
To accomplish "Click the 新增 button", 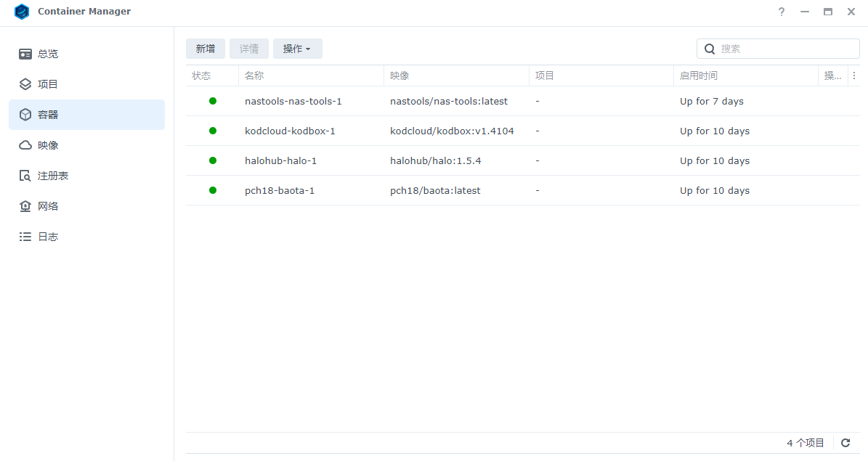I will click(x=206, y=49).
